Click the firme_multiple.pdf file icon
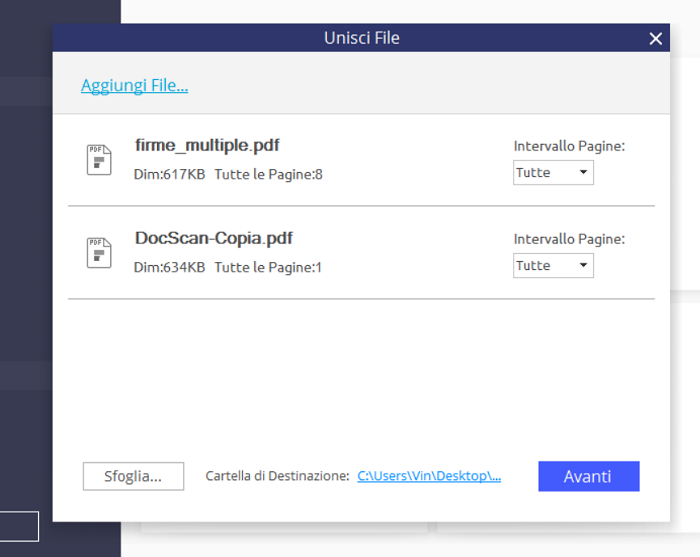The image size is (700, 557). [x=99, y=160]
